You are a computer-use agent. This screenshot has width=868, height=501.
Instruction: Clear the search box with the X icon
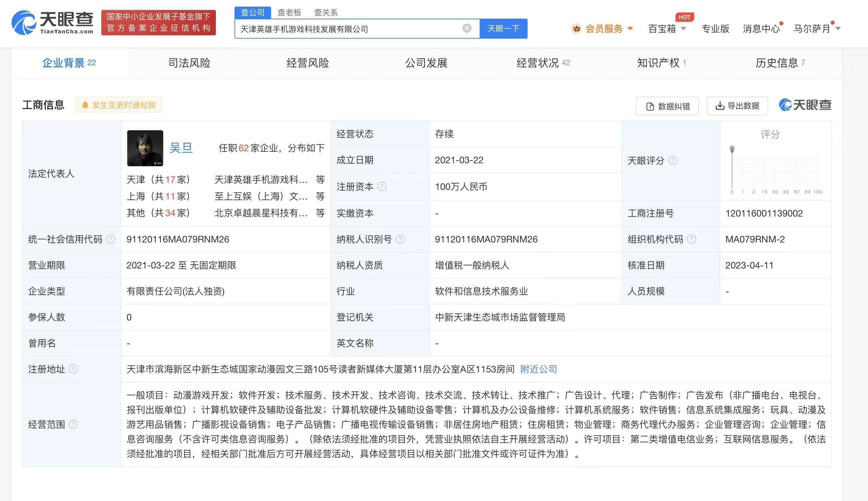467,28
